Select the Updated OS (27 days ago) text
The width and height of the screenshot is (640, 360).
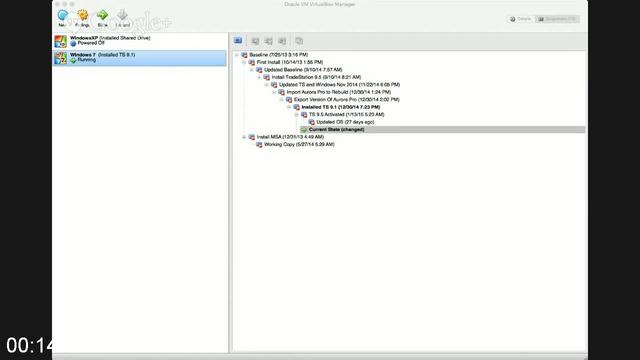[345, 122]
